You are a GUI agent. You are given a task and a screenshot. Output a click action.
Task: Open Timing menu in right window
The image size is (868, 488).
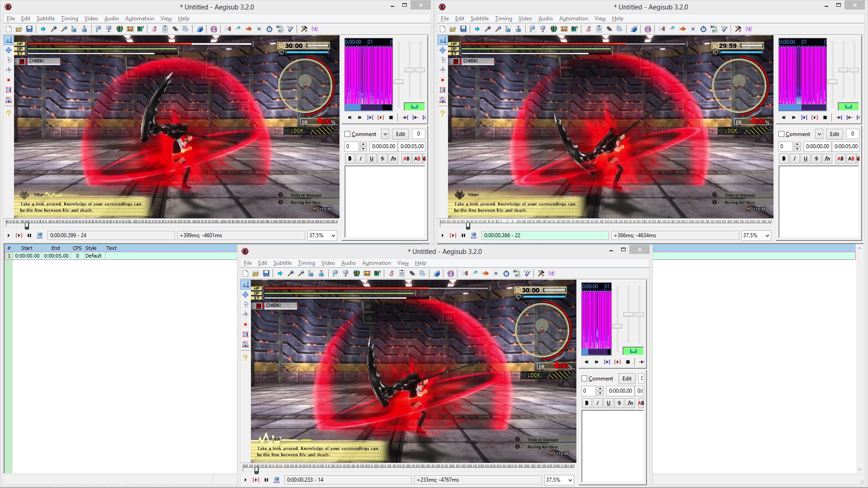tap(503, 19)
